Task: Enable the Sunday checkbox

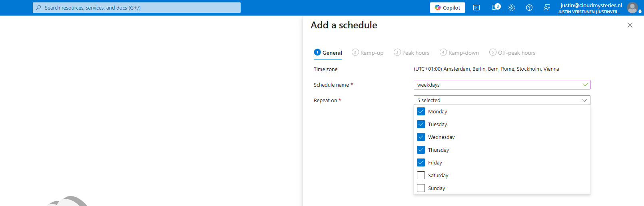Action: tap(421, 188)
